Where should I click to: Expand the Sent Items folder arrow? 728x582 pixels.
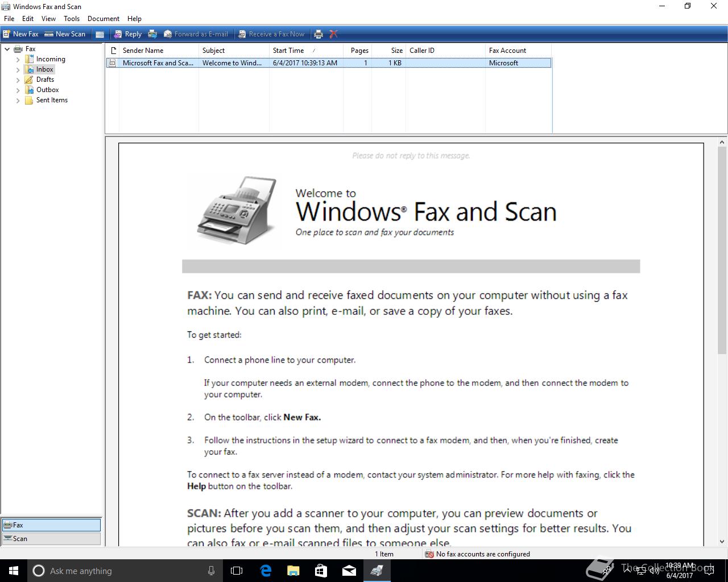coord(18,100)
